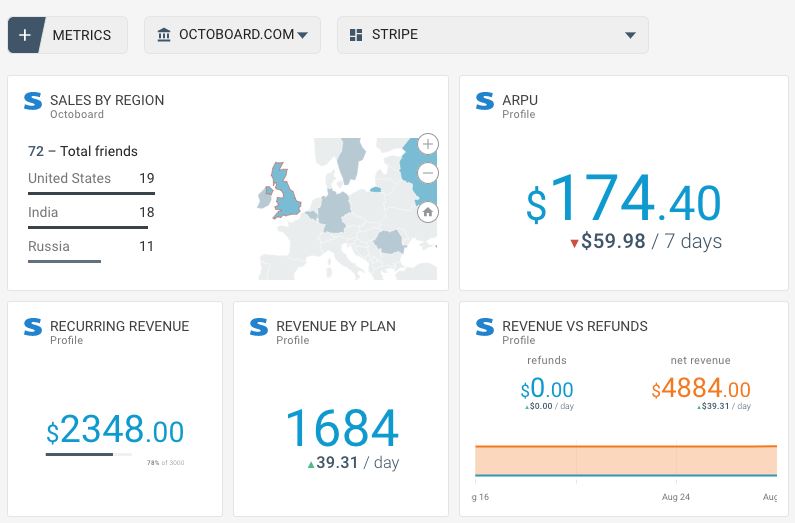The width and height of the screenshot is (795, 523).
Task: Click the Aug 24 axis label on the chart
Action: click(x=676, y=497)
